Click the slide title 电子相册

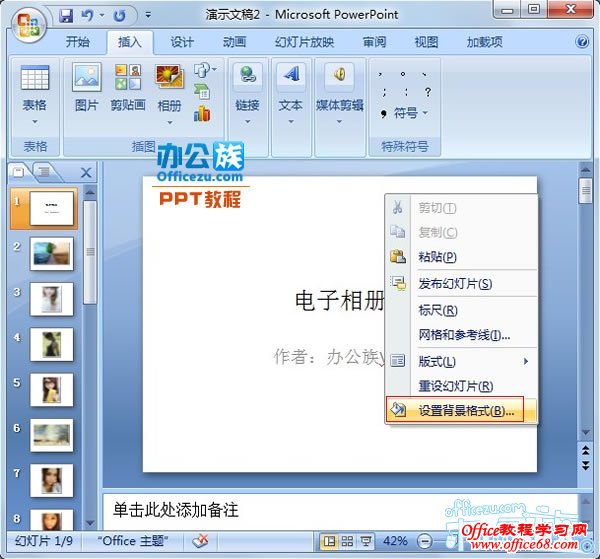pos(340,300)
